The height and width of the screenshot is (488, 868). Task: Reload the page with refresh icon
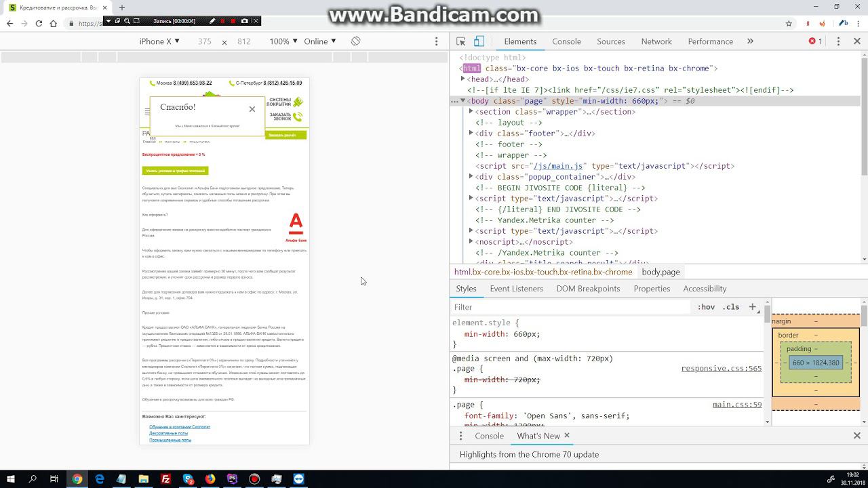pyautogui.click(x=39, y=23)
